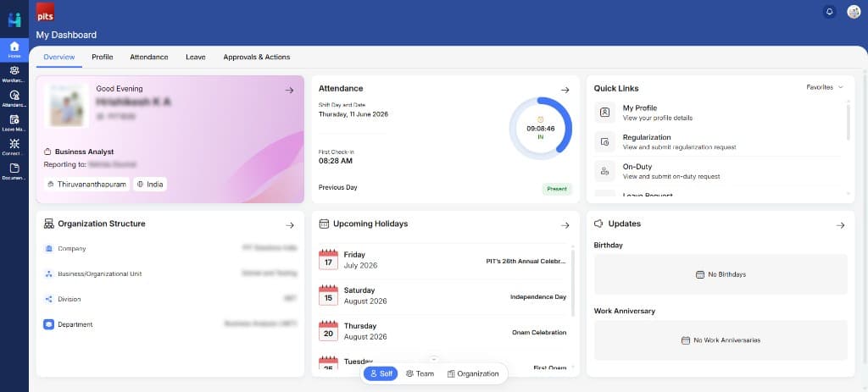868x392 pixels.
Task: Click the Present status badge
Action: 557,189
